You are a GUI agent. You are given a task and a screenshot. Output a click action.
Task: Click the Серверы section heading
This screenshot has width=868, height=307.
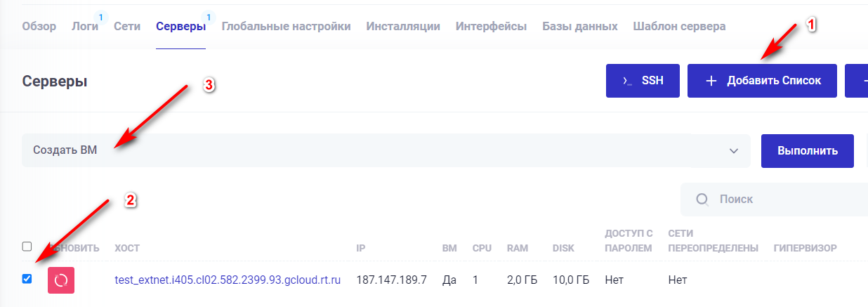click(x=55, y=81)
